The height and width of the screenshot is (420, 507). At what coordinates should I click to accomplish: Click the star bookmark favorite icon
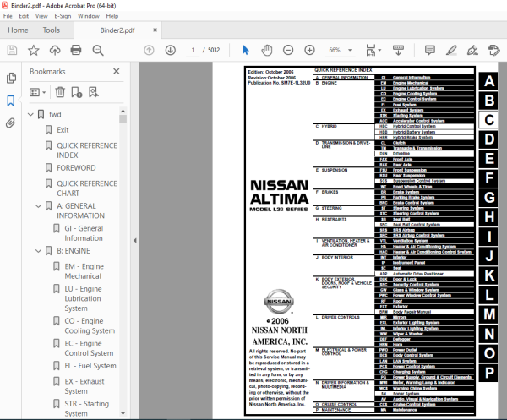(x=33, y=50)
